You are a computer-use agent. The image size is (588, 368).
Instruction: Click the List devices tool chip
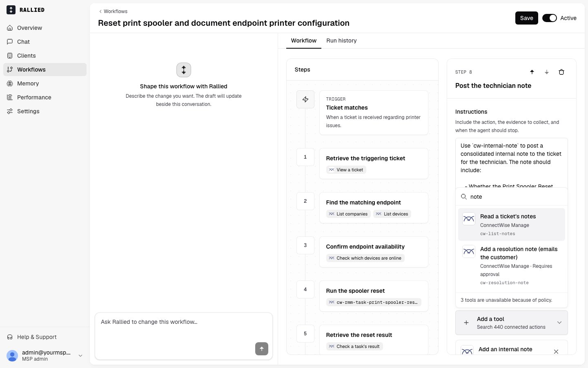click(x=392, y=214)
